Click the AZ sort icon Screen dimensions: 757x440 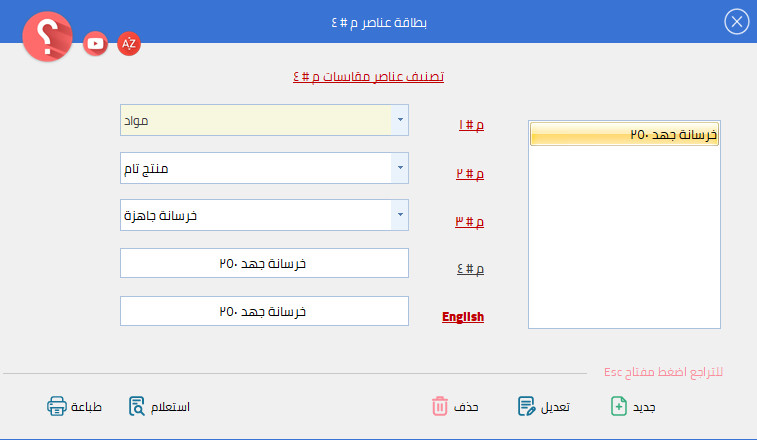[128, 43]
